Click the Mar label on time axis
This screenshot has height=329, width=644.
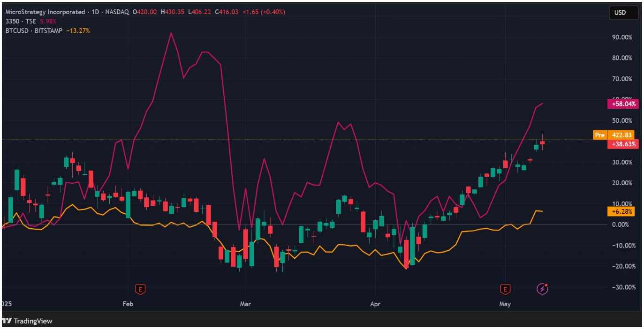click(x=245, y=304)
